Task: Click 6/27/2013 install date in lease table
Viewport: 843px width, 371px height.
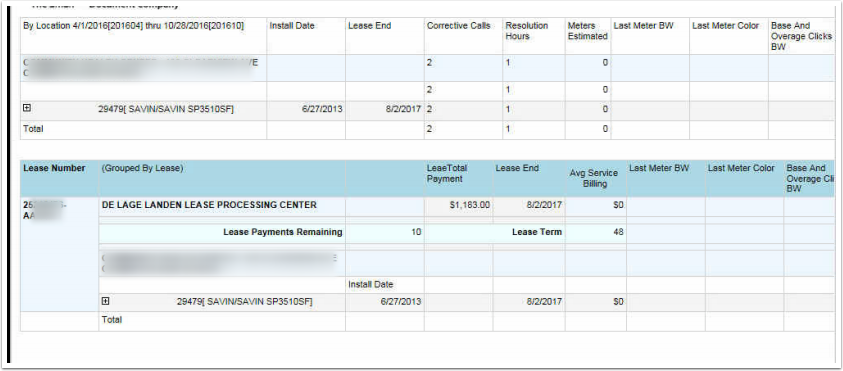Action: [x=401, y=302]
